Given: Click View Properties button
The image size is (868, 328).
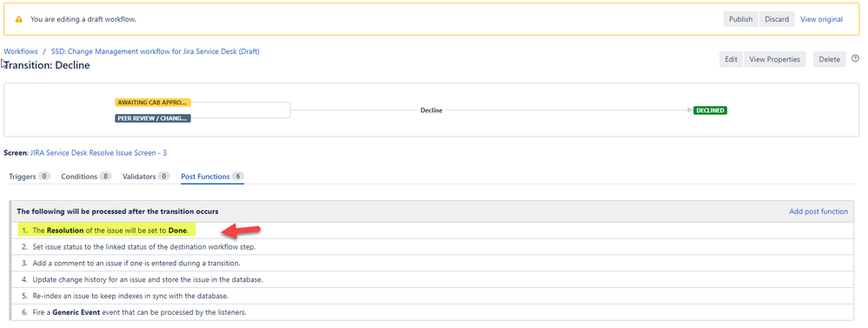Looking at the screenshot, I should [x=774, y=59].
